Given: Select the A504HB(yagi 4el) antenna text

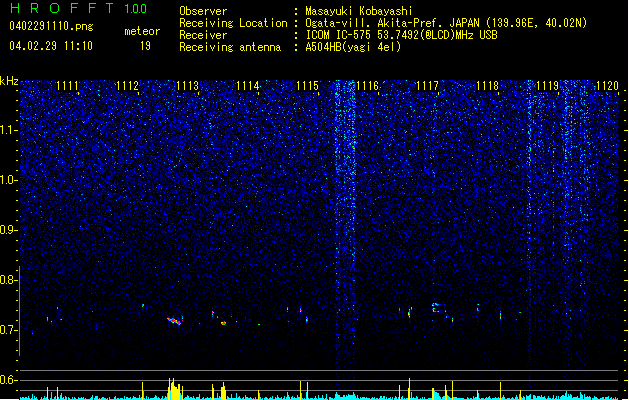Looking at the screenshot, I should [x=353, y=47].
